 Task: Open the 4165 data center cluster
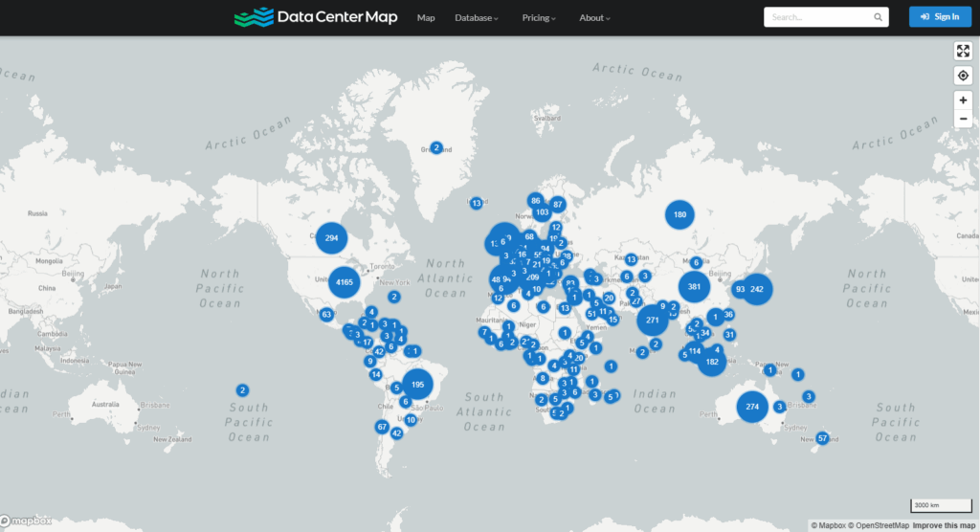(345, 282)
